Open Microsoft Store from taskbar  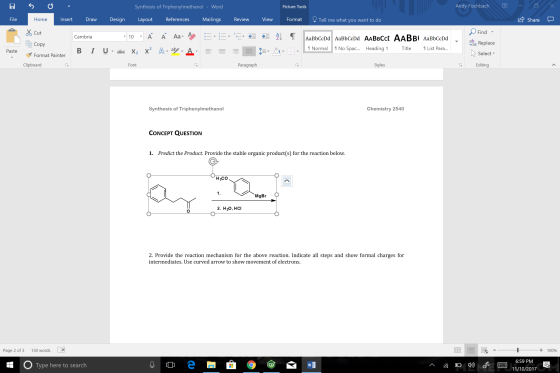(231, 365)
